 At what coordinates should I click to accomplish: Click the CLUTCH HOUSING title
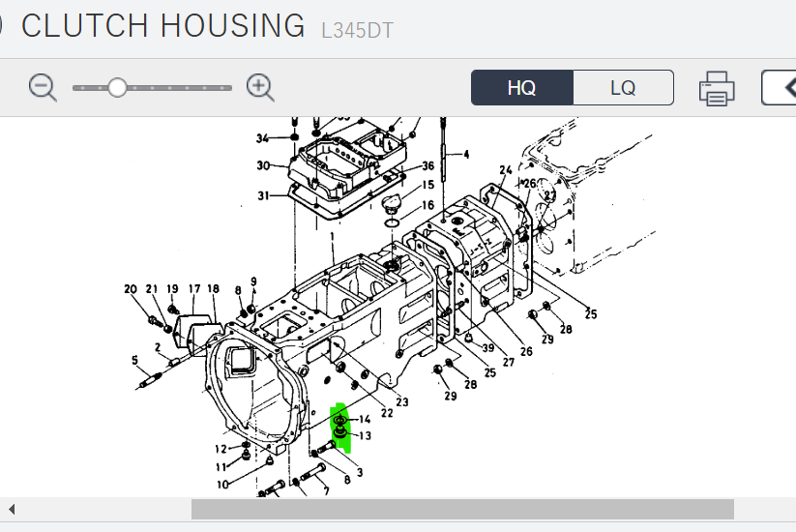tap(163, 25)
